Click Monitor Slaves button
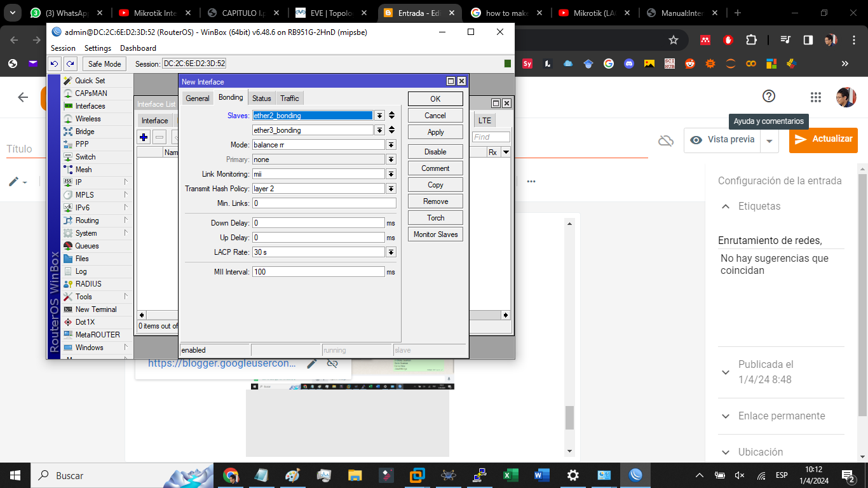 [x=435, y=234]
